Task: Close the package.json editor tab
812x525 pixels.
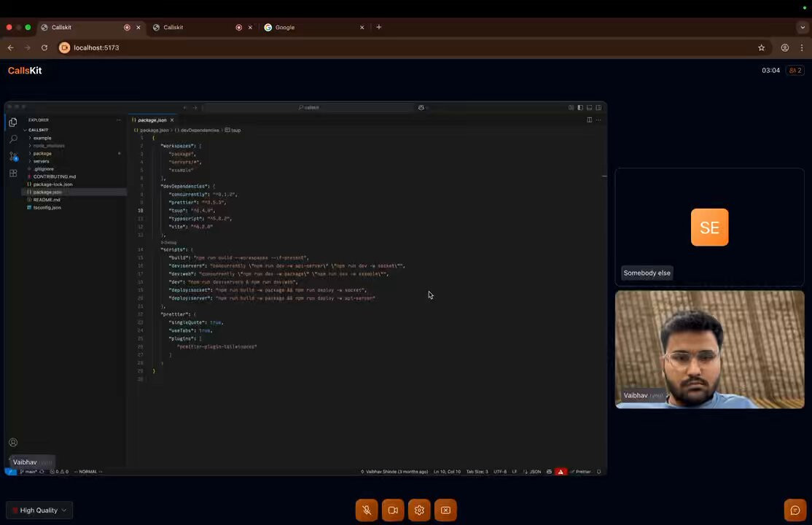Action: pyautogui.click(x=172, y=120)
